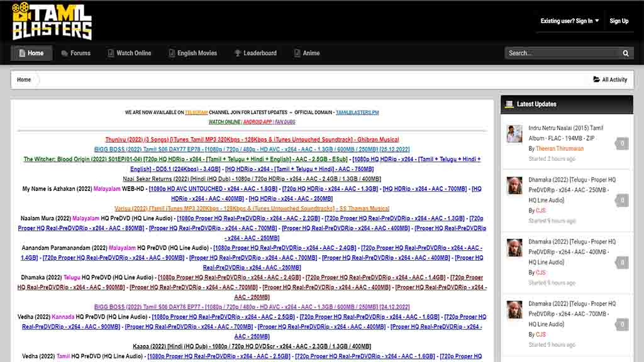Open the Home tab
Image resolution: width=644 pixels, height=362 pixels.
(31, 53)
